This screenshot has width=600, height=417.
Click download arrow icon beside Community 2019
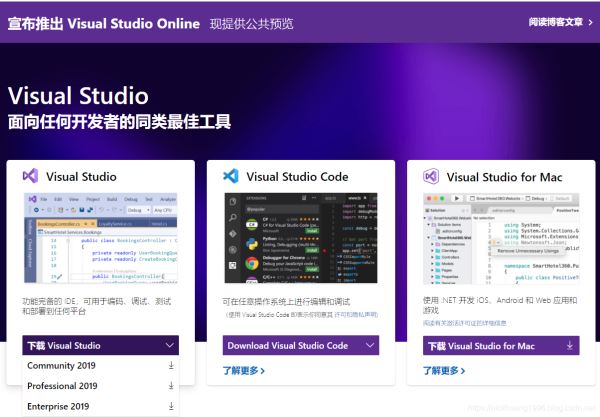tap(171, 365)
